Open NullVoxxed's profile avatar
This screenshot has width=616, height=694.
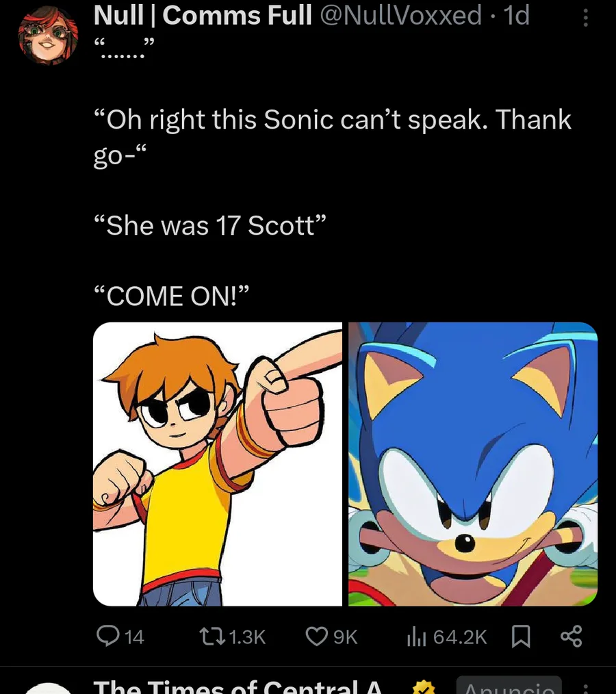tap(47, 34)
